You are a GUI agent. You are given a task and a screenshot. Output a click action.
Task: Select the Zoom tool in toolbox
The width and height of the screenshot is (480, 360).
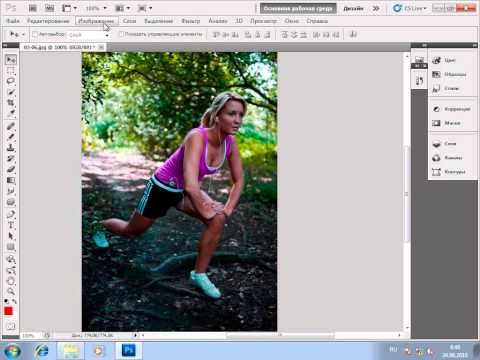[11, 292]
